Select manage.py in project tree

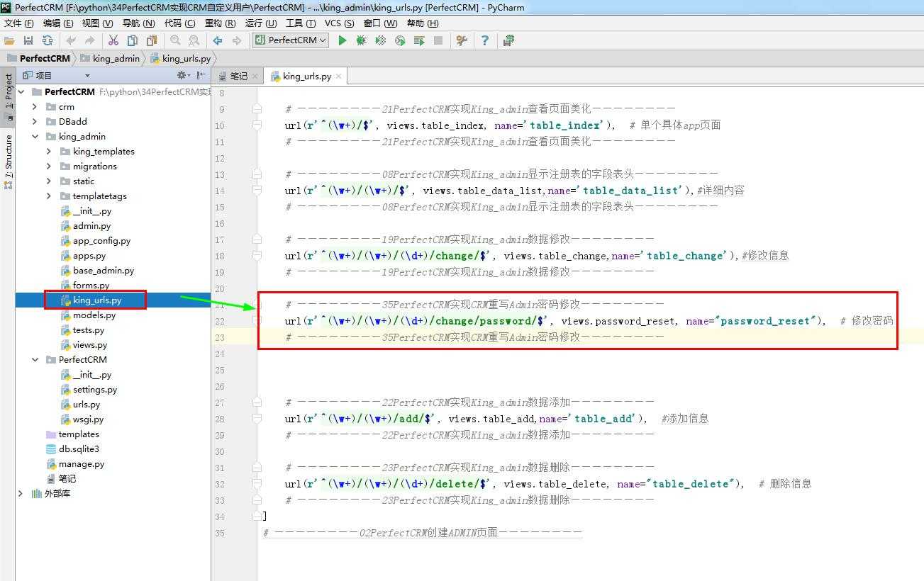[82, 463]
